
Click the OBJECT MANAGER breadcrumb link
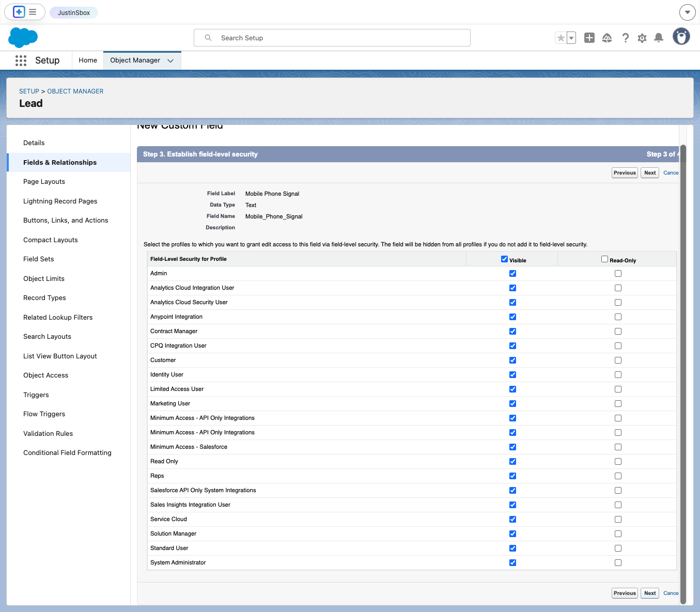pyautogui.click(x=75, y=91)
